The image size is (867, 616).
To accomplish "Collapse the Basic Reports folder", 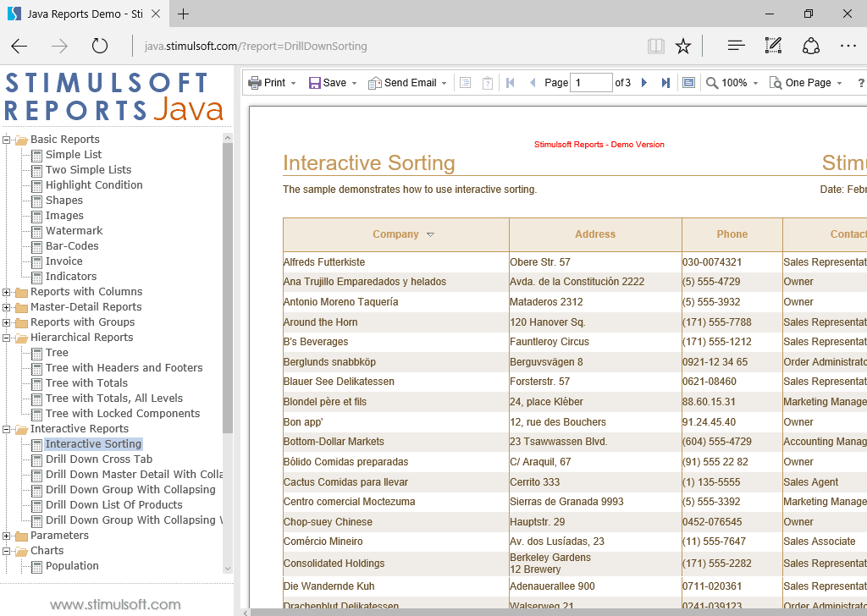I will click(6, 140).
